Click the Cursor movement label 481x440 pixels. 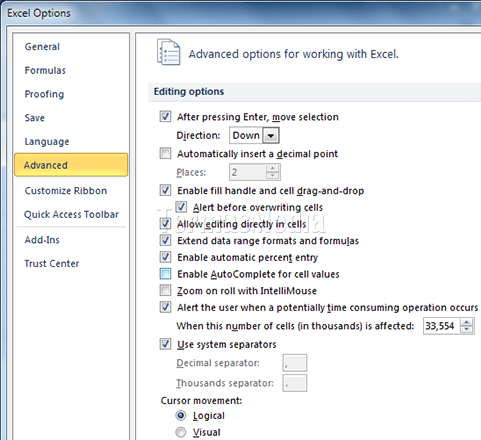click(x=201, y=400)
